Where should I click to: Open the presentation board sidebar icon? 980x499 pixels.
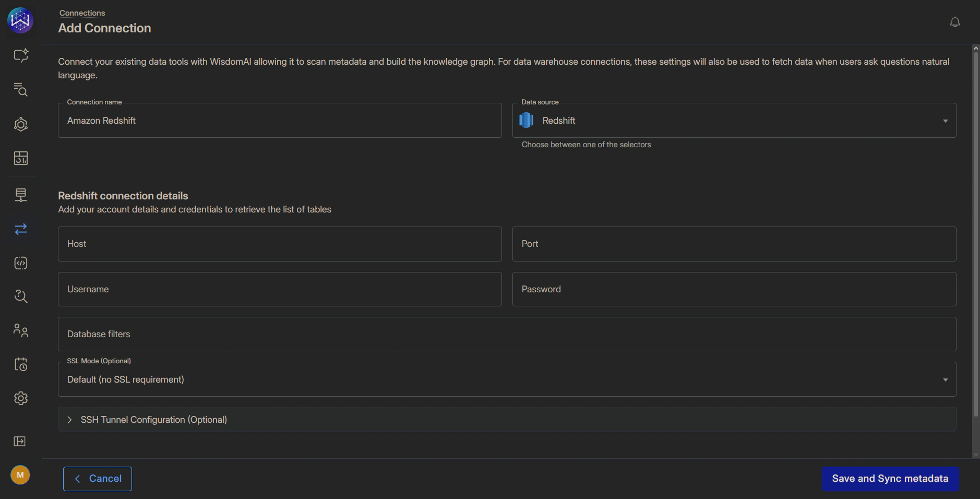[21, 195]
